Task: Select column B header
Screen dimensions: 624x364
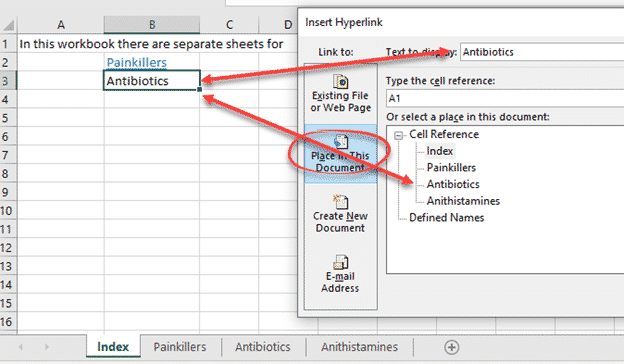Action: tap(152, 25)
